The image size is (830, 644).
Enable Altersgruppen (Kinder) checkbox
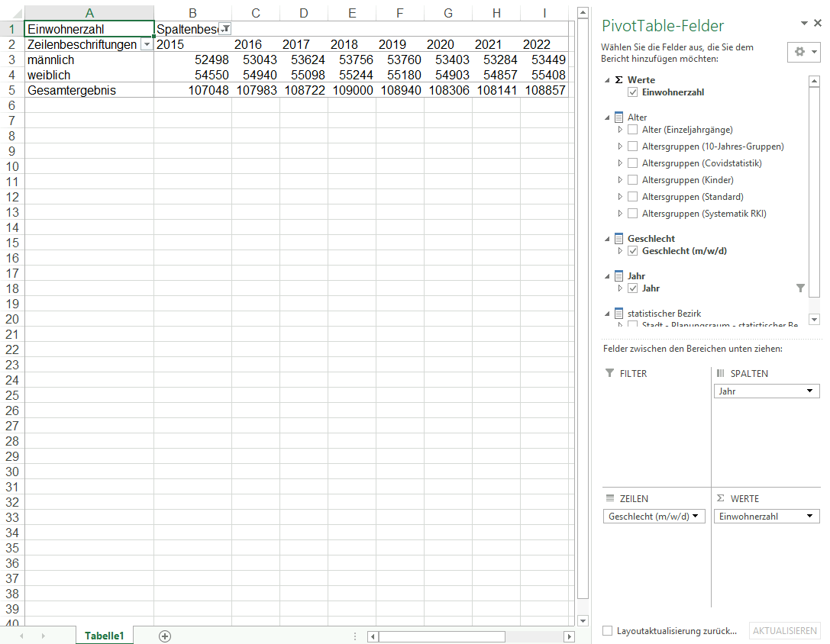(x=632, y=180)
